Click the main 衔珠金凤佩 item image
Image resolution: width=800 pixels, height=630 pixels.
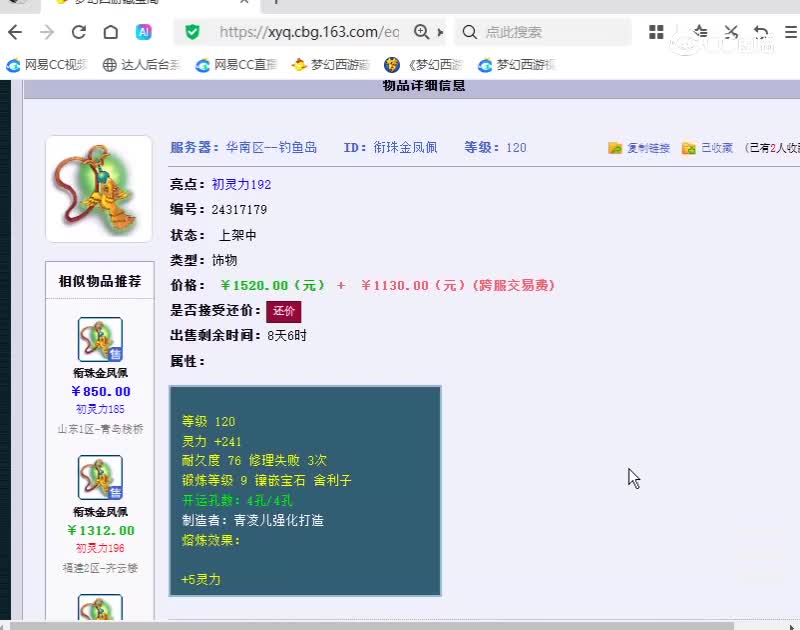click(x=98, y=189)
